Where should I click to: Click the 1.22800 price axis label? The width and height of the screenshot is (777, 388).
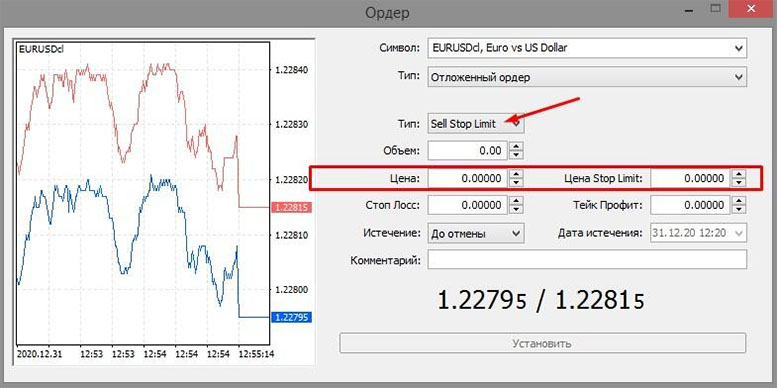tap(291, 290)
